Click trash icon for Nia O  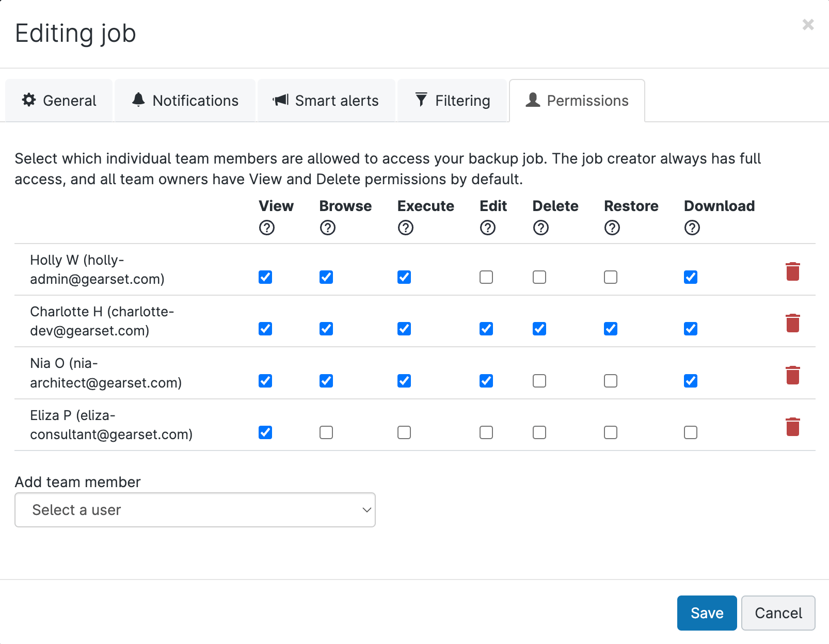pyautogui.click(x=793, y=375)
